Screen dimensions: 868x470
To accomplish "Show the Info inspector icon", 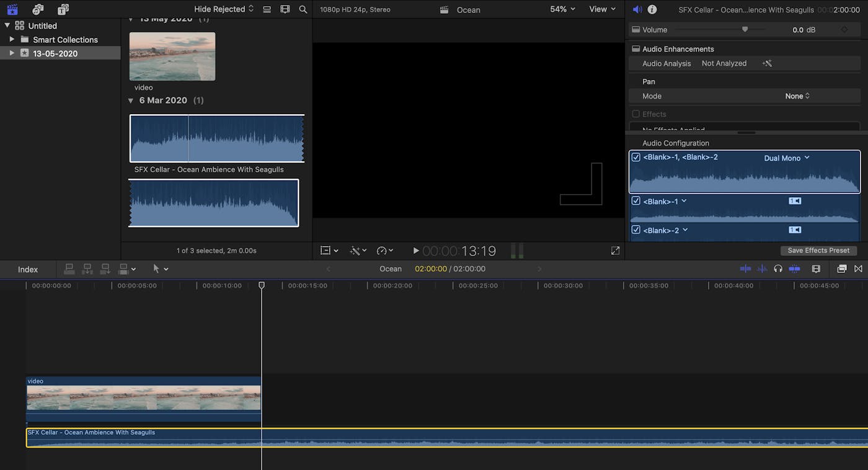I will tap(652, 9).
